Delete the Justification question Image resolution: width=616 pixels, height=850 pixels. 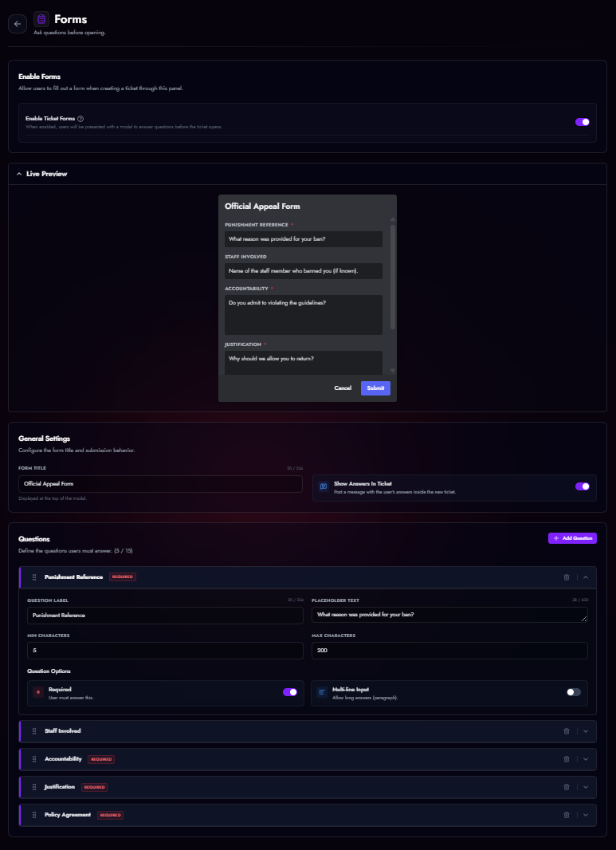(567, 787)
